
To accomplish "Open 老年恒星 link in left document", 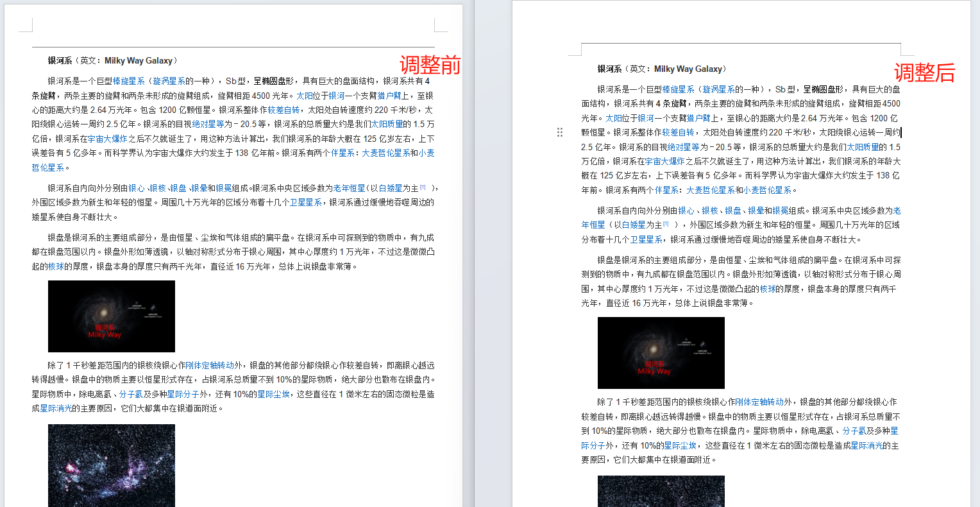I will click(349, 188).
